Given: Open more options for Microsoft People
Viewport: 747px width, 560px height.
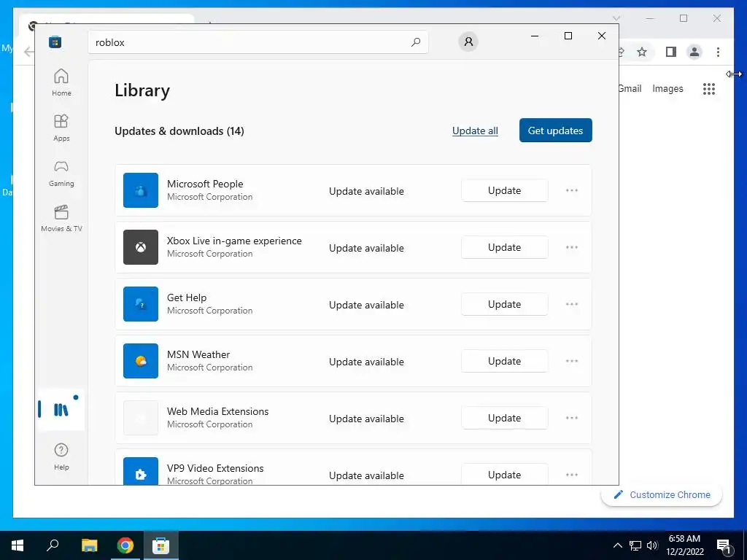Looking at the screenshot, I should pos(572,190).
